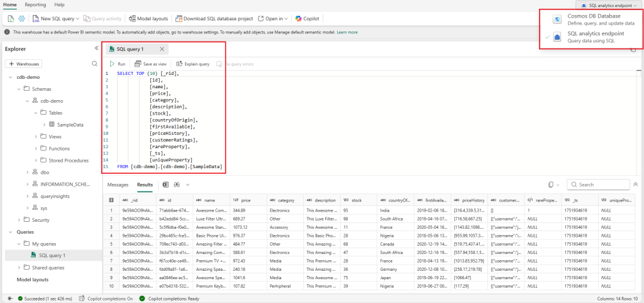Expand the dbo schema
The height and width of the screenshot is (303, 644).
(x=27, y=172)
